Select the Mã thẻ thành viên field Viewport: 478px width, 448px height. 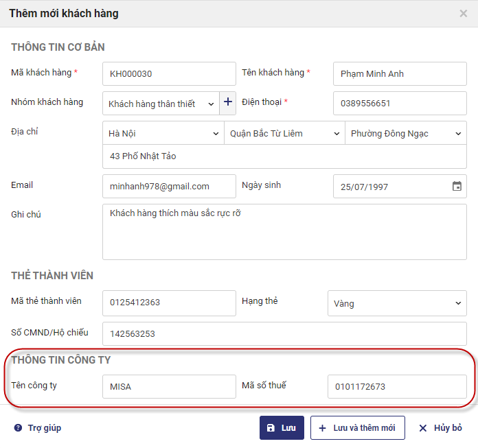(168, 302)
